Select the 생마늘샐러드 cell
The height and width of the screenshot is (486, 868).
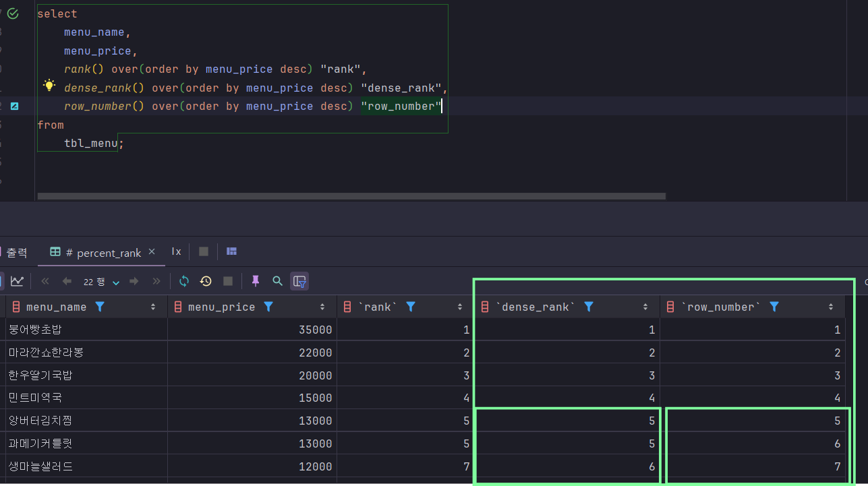[86, 466]
